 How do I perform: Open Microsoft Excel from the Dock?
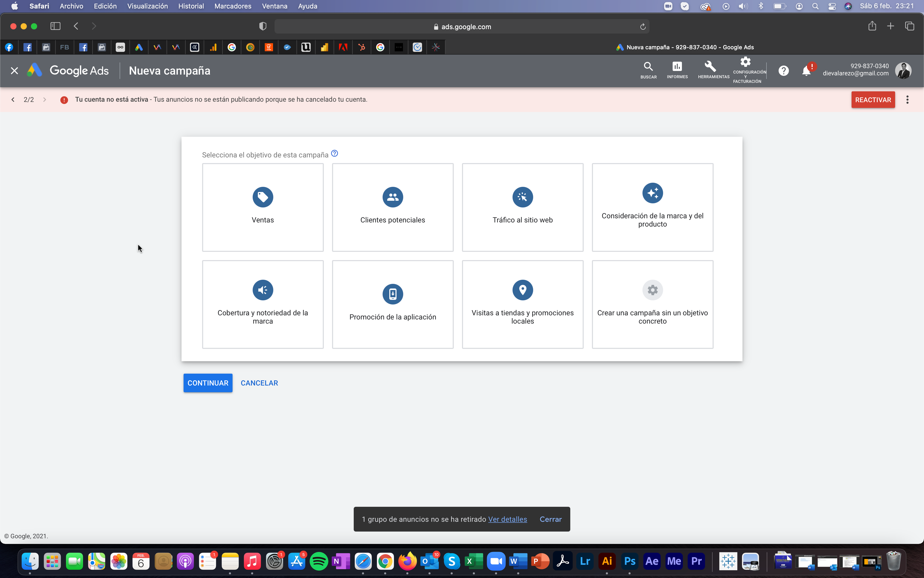[x=474, y=561]
